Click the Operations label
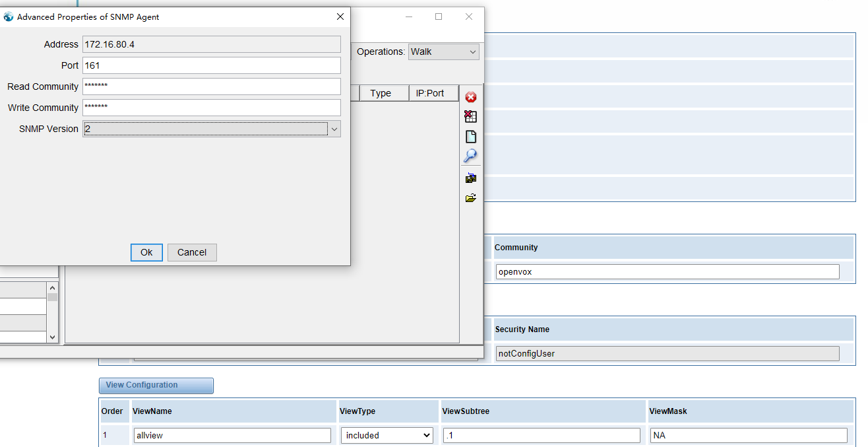Image resolution: width=868 pixels, height=447 pixels. pyautogui.click(x=381, y=52)
